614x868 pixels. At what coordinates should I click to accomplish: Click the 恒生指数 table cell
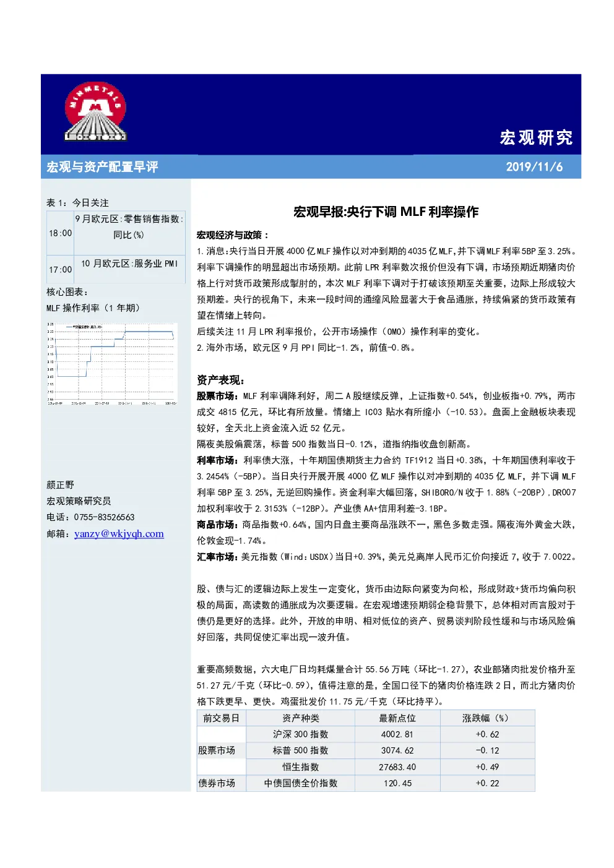pyautogui.click(x=301, y=767)
